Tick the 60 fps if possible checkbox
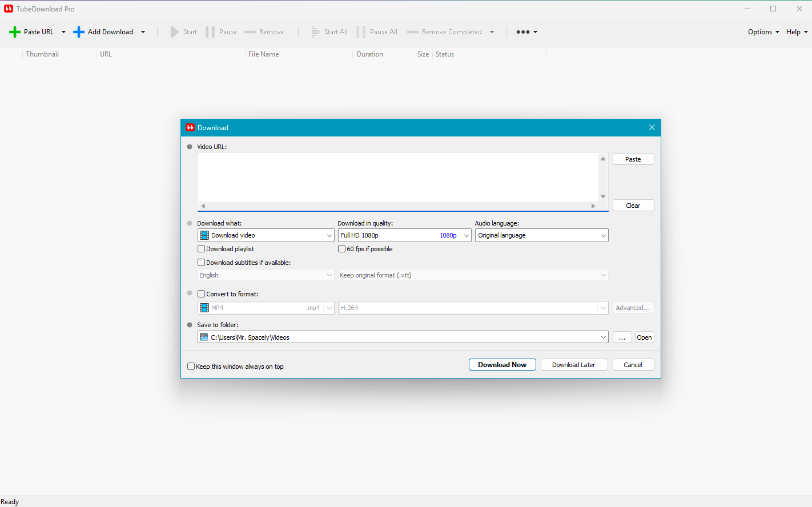 [x=342, y=249]
